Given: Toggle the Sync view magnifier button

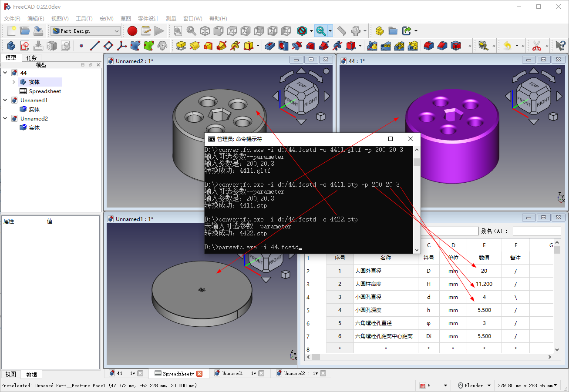Looking at the screenshot, I should pyautogui.click(x=321, y=30).
